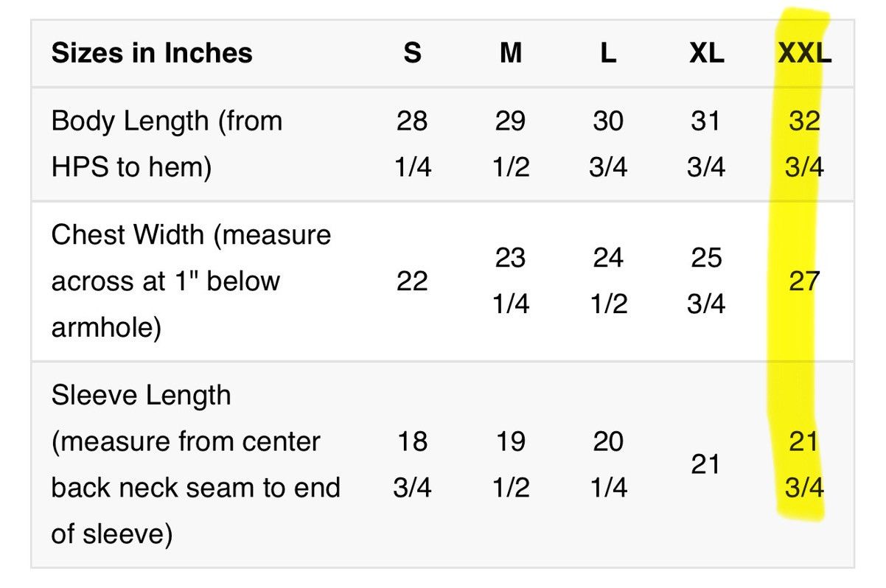Select the XL size column header

[x=706, y=53]
